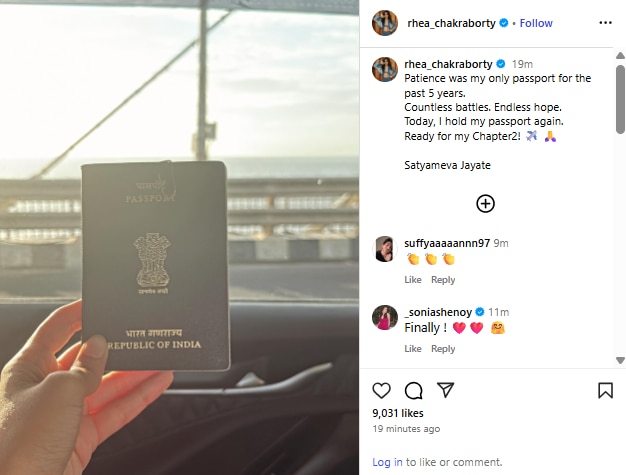The height and width of the screenshot is (475, 626).
Task: Like suffyaaaannn97's comment
Action: click(x=413, y=280)
